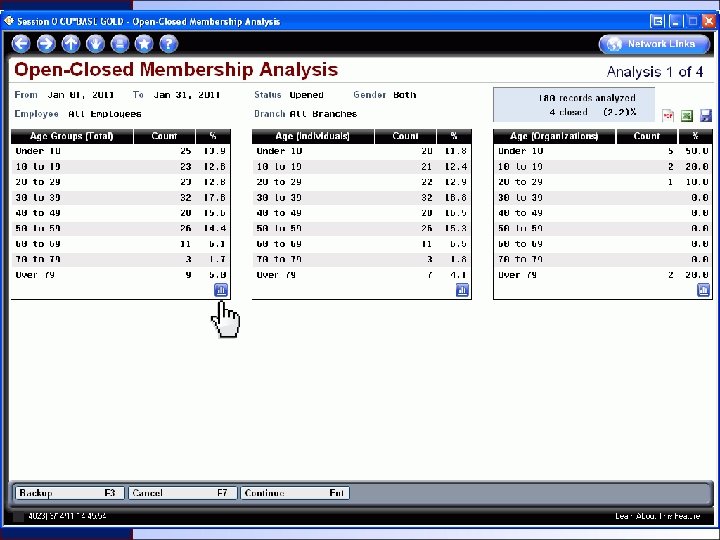Select '10 to 19' row in Age (Individuals)
The width and height of the screenshot is (720, 540).
point(362,167)
